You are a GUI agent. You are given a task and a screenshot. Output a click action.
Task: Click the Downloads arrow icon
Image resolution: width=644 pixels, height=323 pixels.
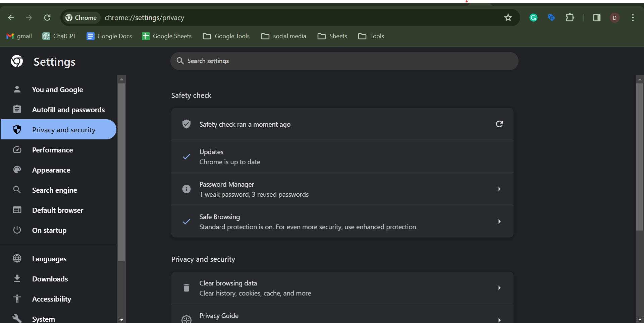pyautogui.click(x=17, y=278)
